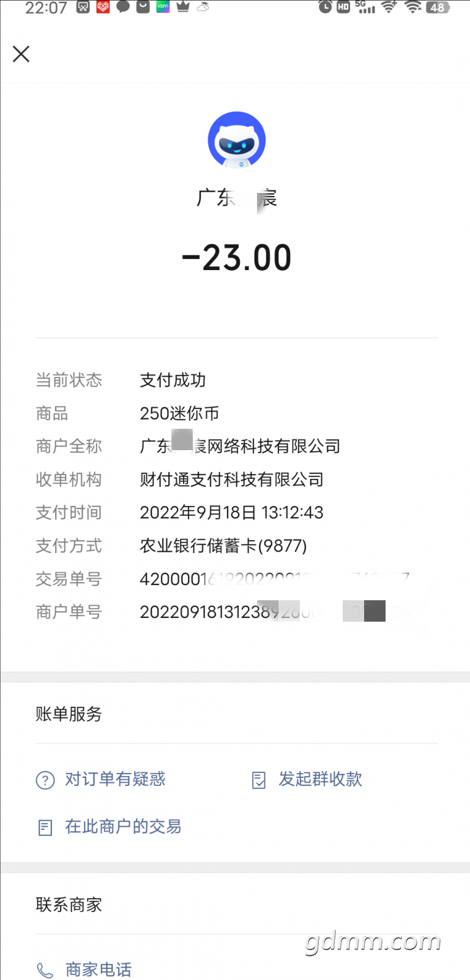
Task: Tap the document icon for merchant transactions
Action: 45,828
